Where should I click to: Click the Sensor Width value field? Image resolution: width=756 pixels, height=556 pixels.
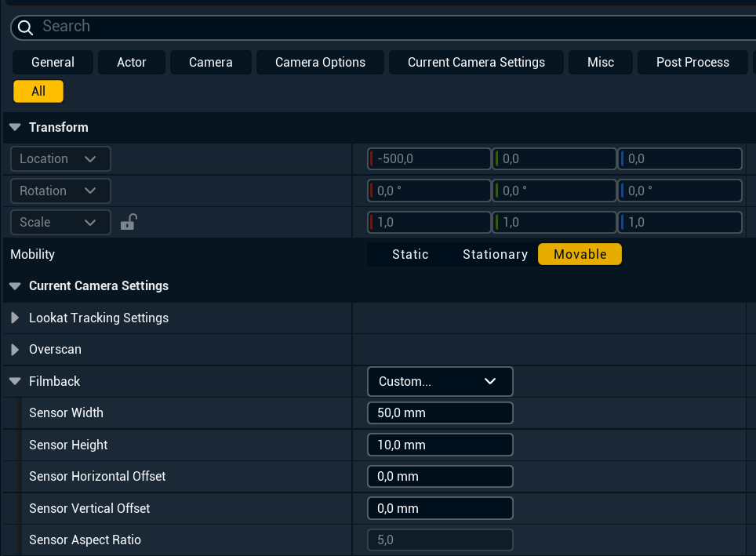tap(440, 413)
